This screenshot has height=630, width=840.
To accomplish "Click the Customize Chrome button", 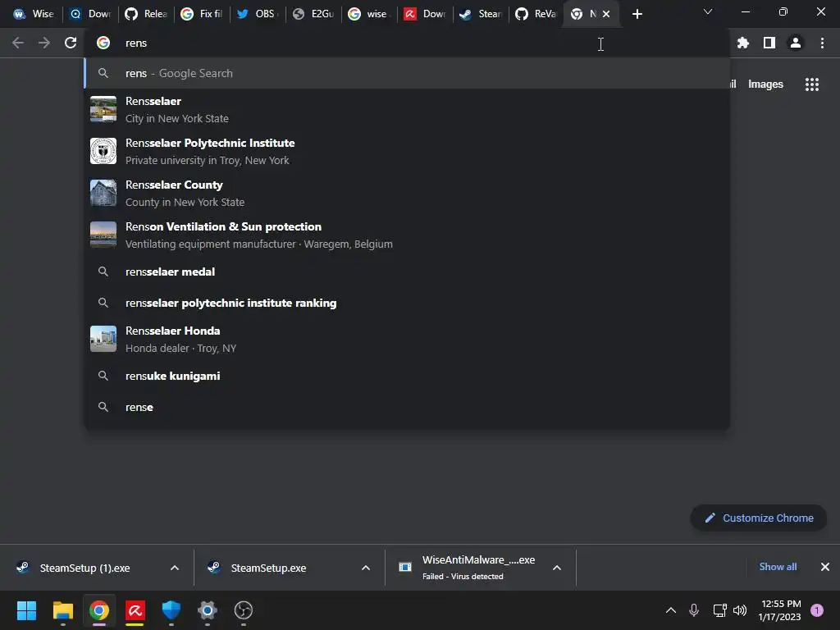I will pos(759,518).
